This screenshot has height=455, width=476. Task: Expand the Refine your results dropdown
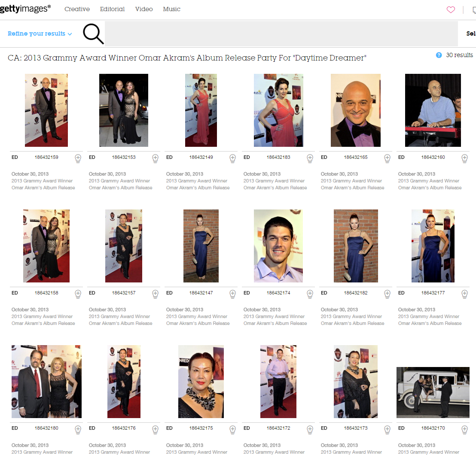tap(40, 33)
